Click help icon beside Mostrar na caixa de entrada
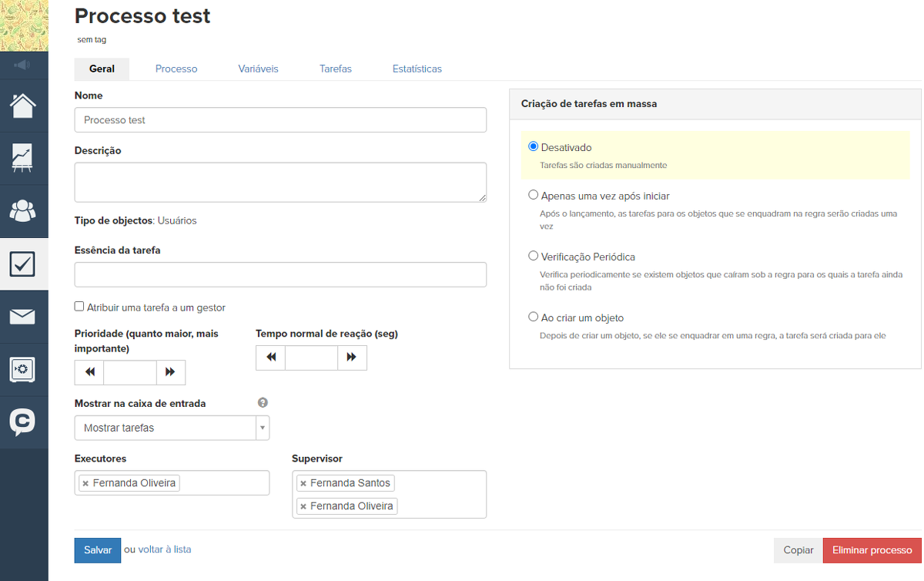 click(263, 403)
